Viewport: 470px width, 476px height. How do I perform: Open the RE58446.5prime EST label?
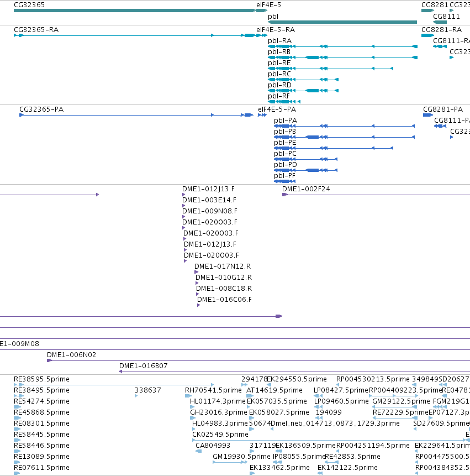click(41, 446)
